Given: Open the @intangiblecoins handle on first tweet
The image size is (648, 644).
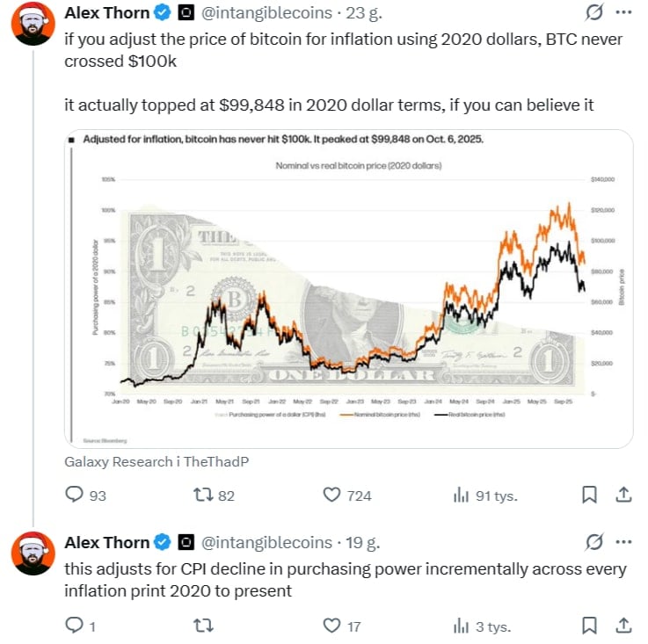Looking at the screenshot, I should point(267,13).
